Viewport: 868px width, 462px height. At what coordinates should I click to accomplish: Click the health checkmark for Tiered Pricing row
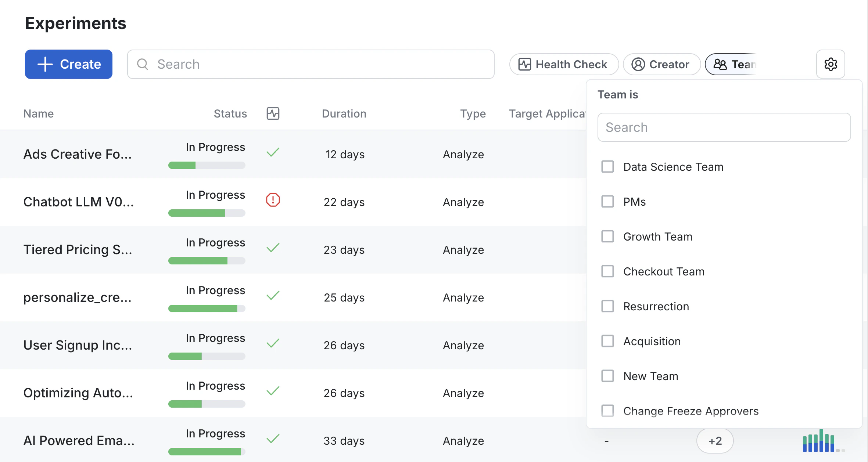pyautogui.click(x=273, y=248)
